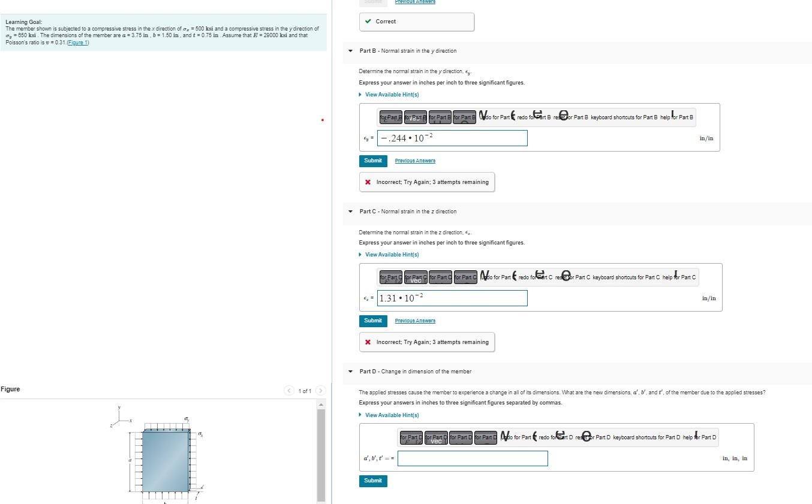
Task: Open help for Part D
Action: pyautogui.click(x=699, y=437)
